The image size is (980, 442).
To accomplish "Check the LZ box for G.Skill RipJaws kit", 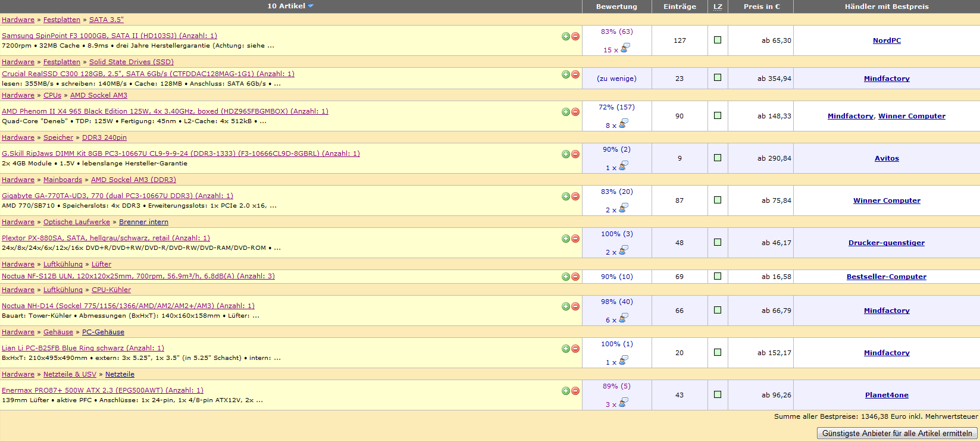I will [x=718, y=158].
